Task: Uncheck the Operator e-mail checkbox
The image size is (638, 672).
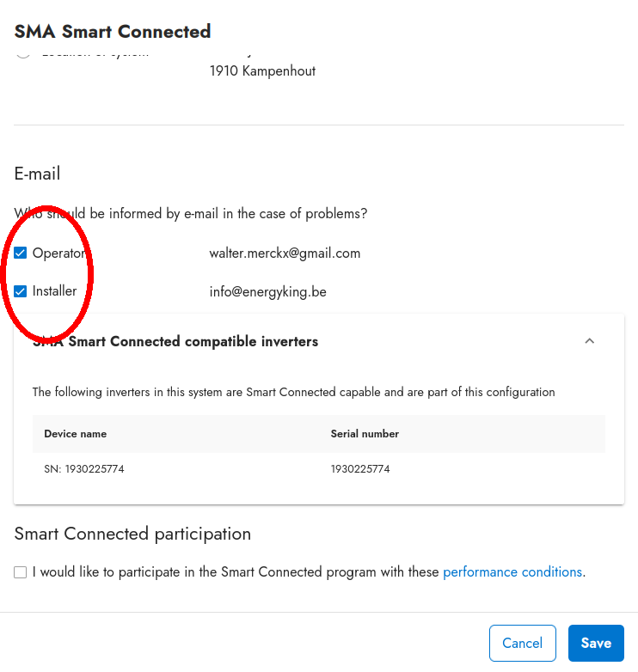Action: point(21,254)
